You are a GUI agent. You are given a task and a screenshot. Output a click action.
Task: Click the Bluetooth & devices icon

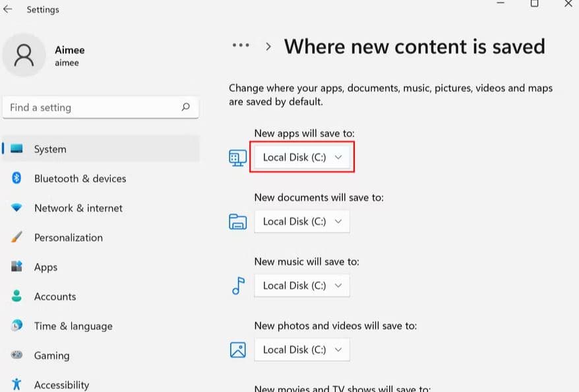point(17,179)
